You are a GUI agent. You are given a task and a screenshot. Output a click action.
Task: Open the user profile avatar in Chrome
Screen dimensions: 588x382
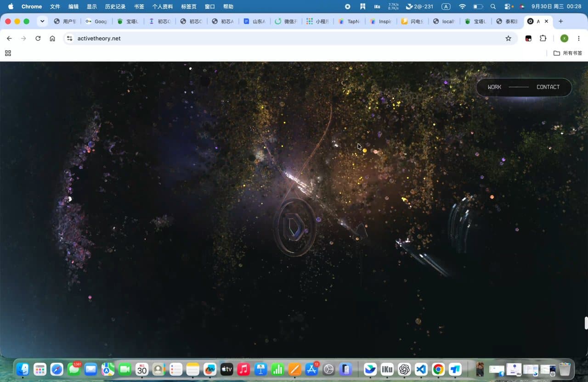coord(564,39)
